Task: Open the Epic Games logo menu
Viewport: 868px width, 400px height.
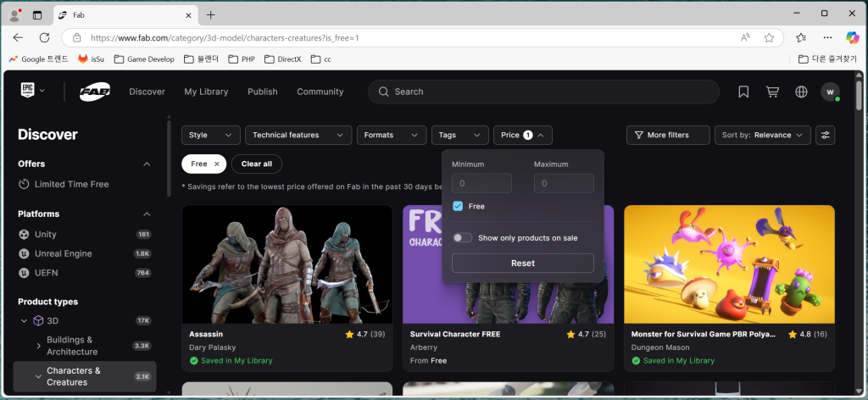Action: (33, 91)
